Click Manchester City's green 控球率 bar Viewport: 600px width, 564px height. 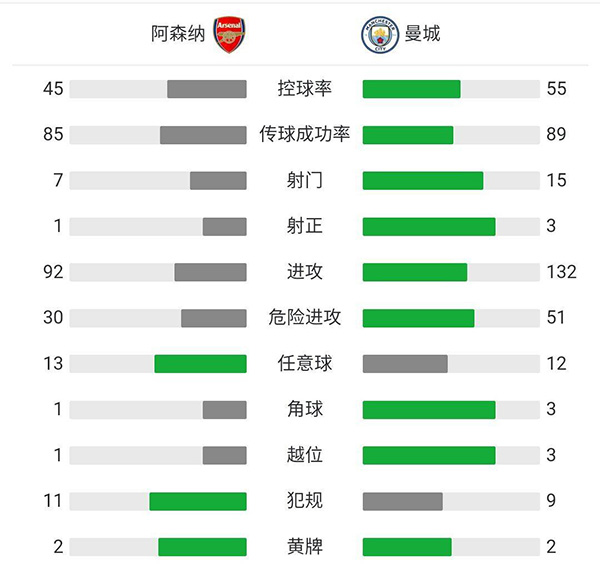click(411, 89)
